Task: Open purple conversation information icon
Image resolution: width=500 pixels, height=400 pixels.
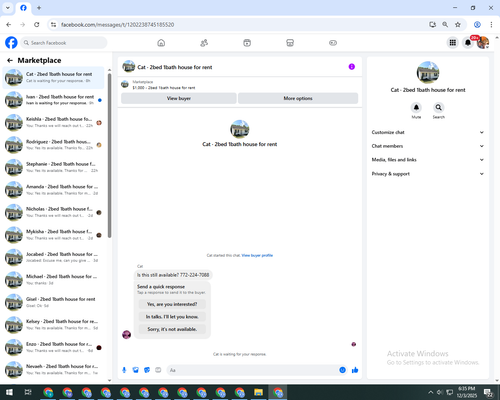Action: point(352,67)
